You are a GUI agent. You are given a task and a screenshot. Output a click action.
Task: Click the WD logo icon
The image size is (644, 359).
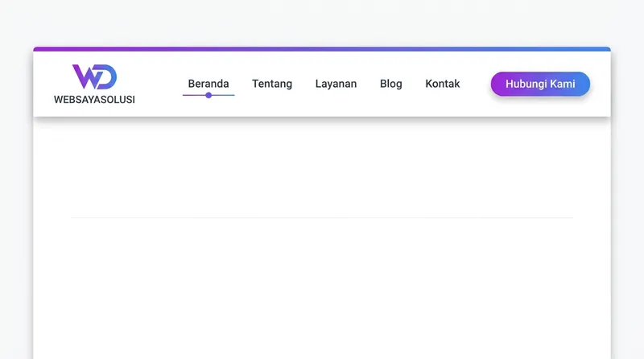tap(94, 76)
